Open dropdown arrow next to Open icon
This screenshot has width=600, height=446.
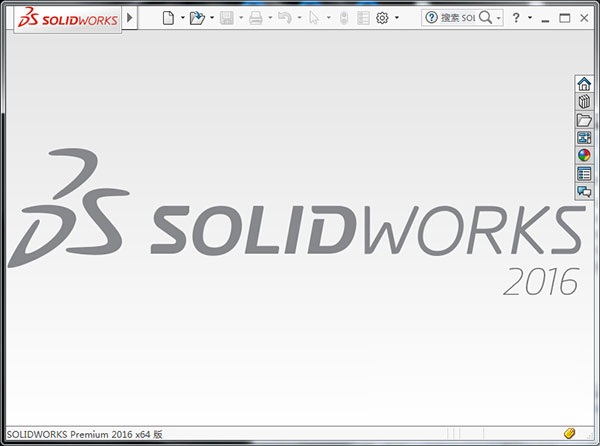[x=212, y=18]
